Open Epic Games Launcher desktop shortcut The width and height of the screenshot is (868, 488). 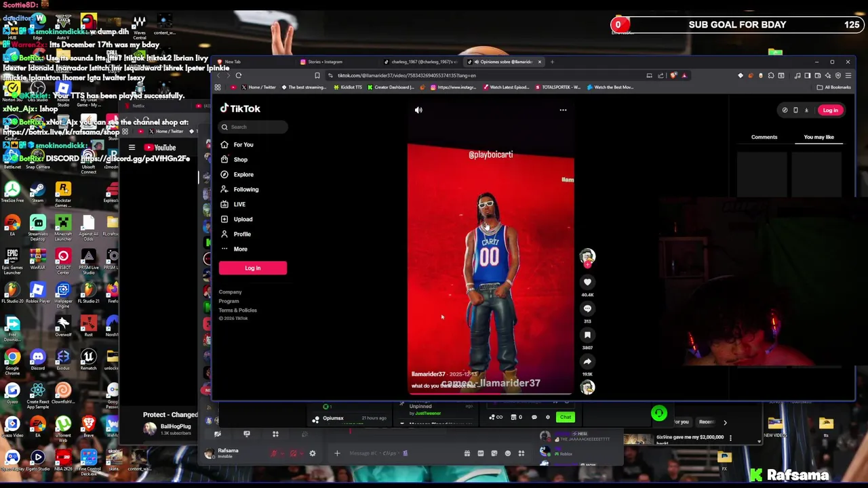[12, 261]
